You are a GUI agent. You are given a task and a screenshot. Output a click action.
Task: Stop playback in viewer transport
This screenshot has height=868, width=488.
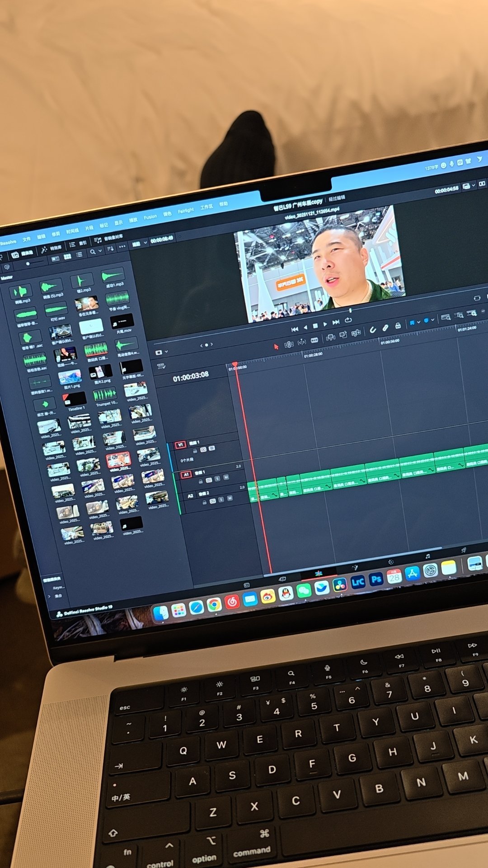[x=315, y=326]
